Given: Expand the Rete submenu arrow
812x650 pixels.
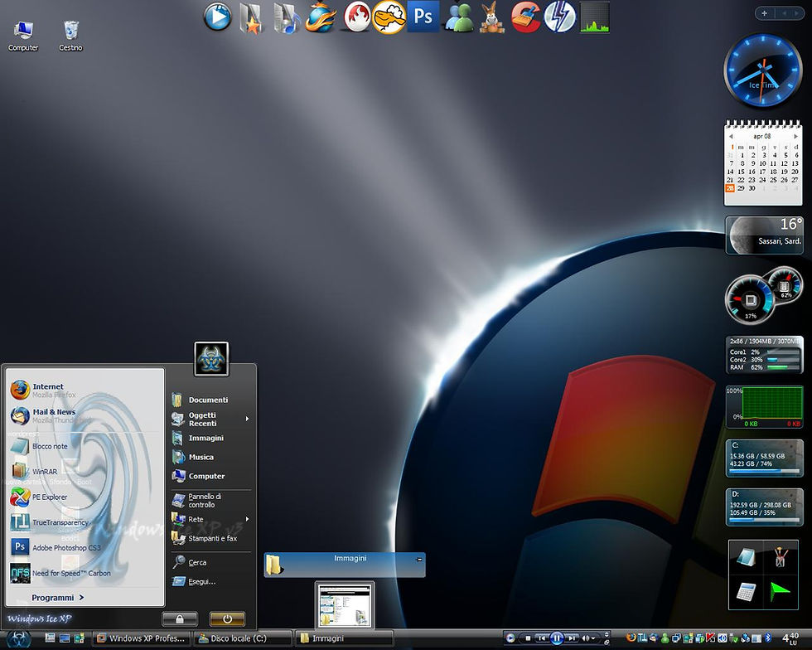Looking at the screenshot, I should [x=247, y=520].
